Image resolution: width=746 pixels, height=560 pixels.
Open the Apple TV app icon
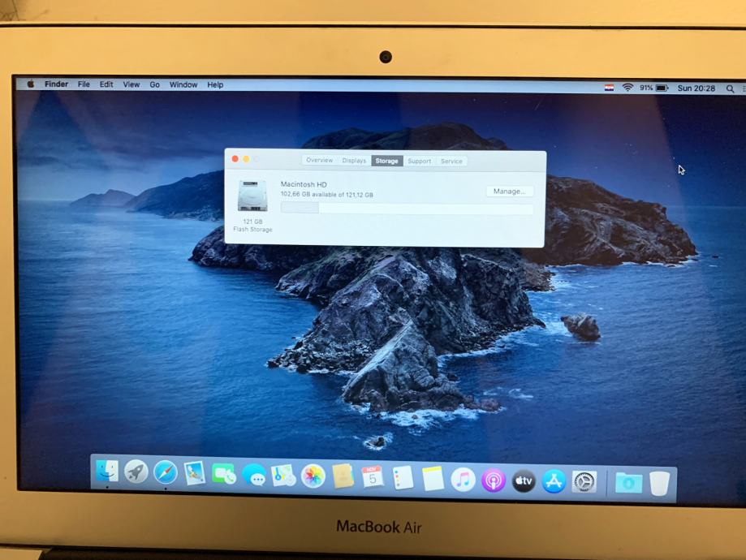click(524, 481)
